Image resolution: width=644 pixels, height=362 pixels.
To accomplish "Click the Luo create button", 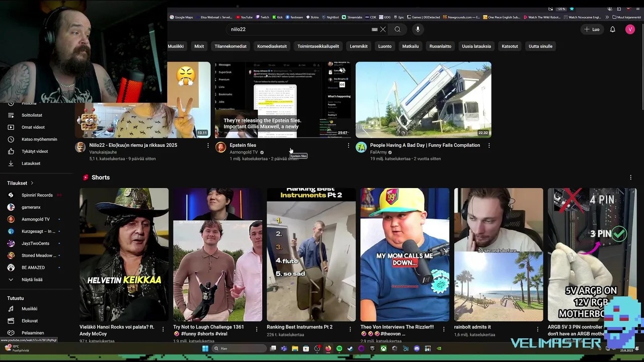I will [592, 29].
